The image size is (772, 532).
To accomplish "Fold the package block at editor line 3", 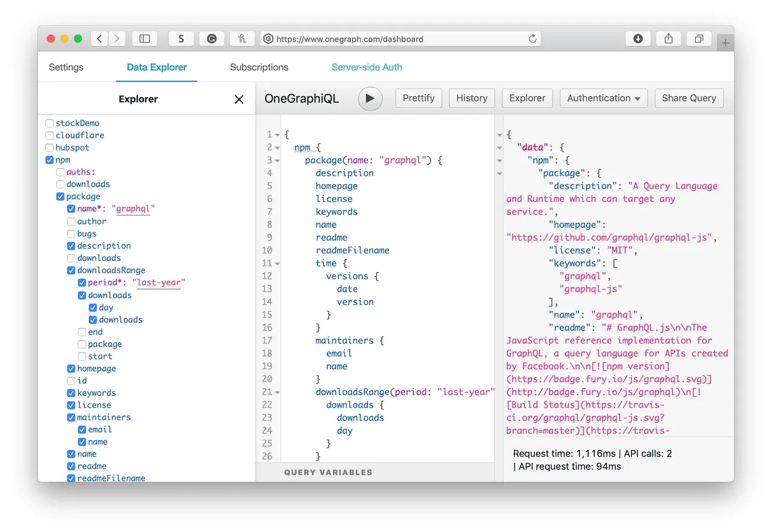I will [x=277, y=160].
